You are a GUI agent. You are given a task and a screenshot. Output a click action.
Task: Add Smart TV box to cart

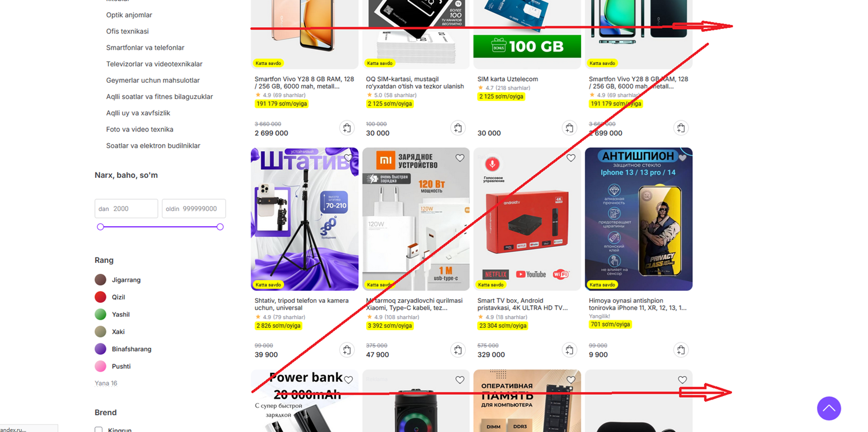[x=569, y=350]
